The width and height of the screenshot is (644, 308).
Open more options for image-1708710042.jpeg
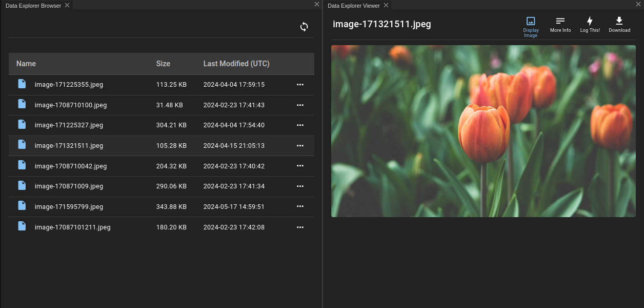(300, 166)
